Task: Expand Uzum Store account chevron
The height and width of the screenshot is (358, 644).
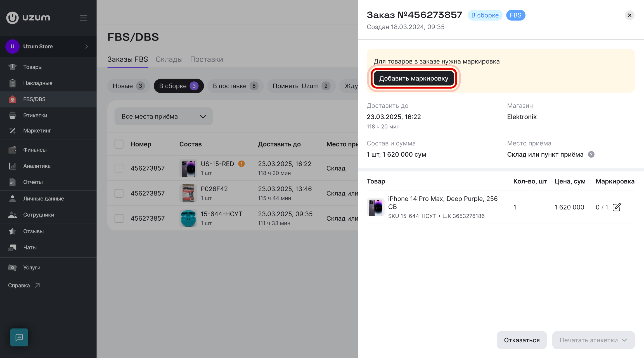Action: tap(87, 46)
